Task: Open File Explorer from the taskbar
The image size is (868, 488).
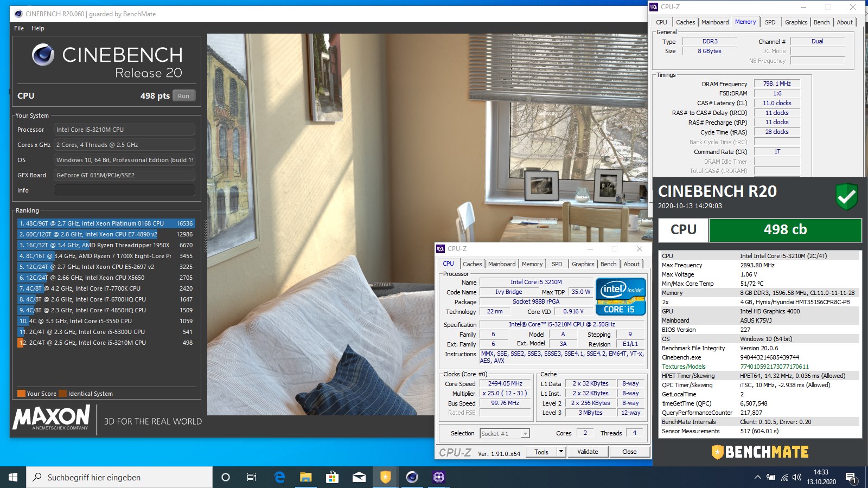Action: coord(306,477)
